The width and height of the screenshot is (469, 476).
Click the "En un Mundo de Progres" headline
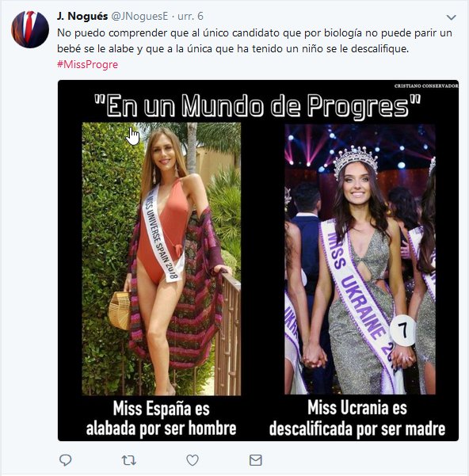[x=257, y=105]
